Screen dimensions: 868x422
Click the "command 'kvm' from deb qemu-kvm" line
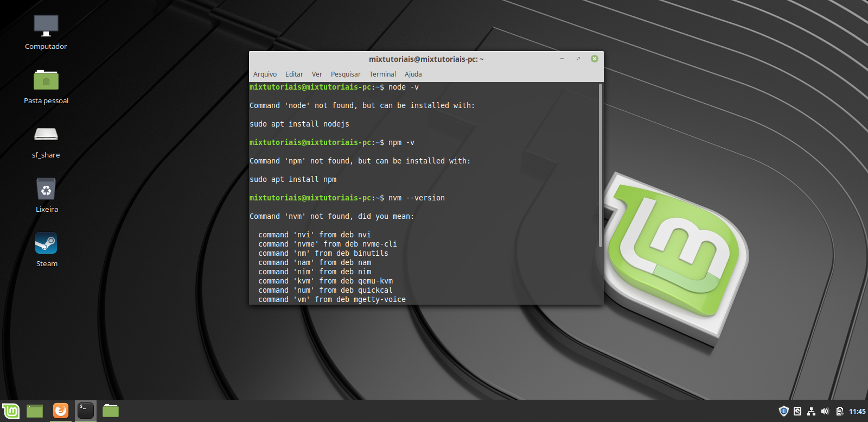[325, 281]
